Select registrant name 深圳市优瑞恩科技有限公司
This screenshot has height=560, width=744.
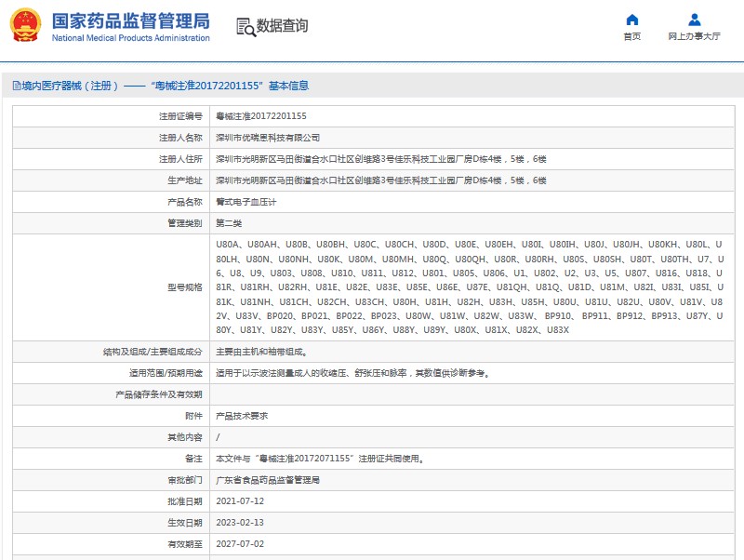pyautogui.click(x=268, y=138)
